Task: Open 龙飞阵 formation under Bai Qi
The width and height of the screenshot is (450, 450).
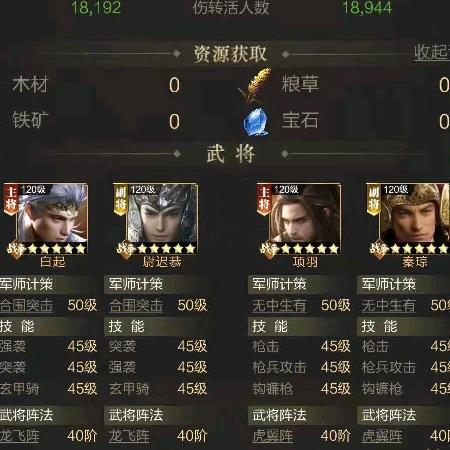Action: coord(19,436)
